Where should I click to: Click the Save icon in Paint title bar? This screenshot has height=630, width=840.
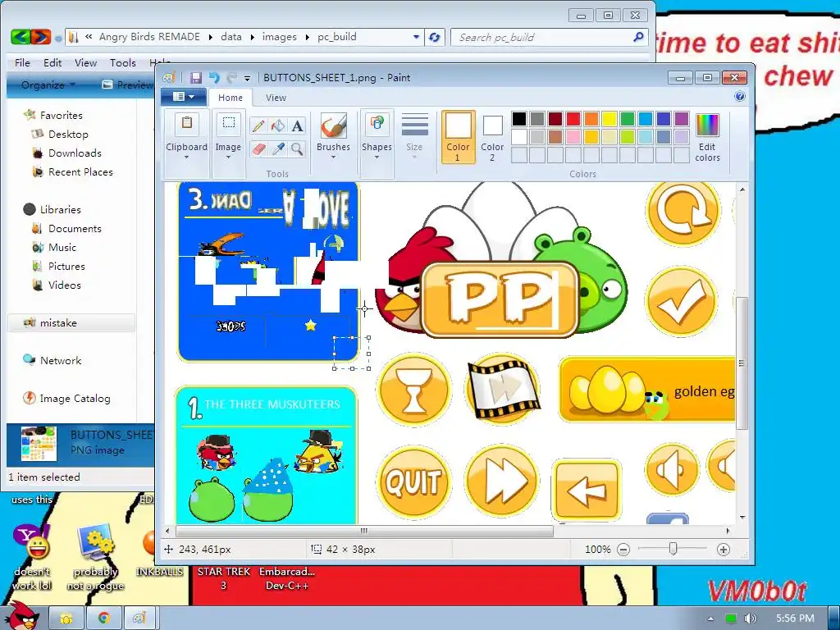tap(196, 78)
